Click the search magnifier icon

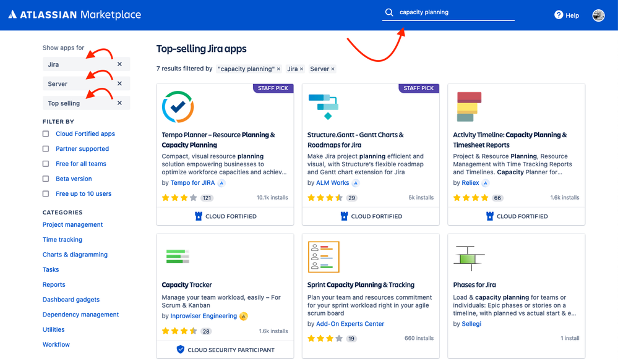(389, 12)
